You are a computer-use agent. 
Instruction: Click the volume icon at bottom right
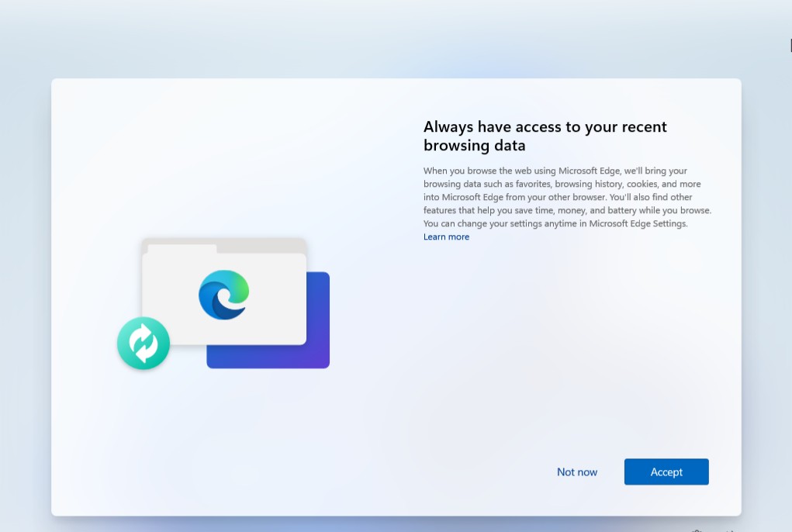[729, 530]
